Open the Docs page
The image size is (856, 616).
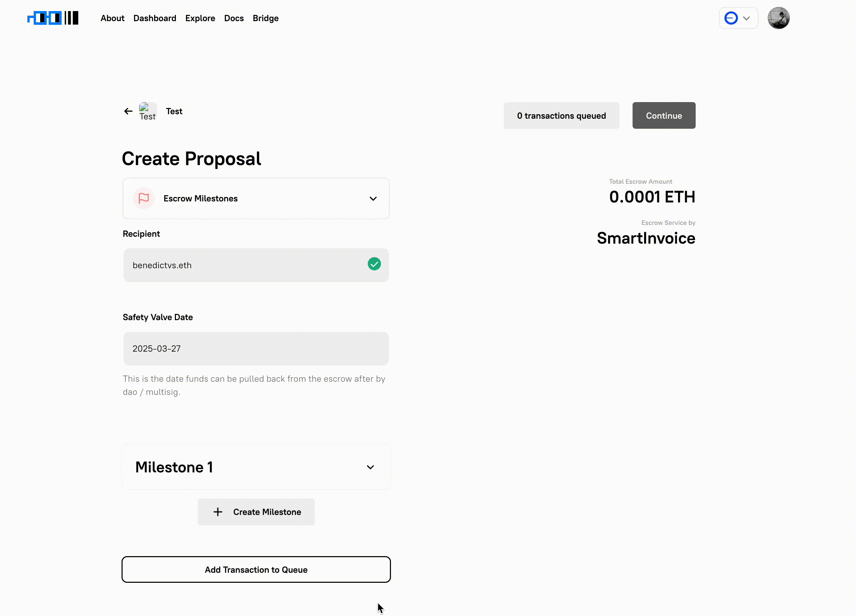pos(234,18)
